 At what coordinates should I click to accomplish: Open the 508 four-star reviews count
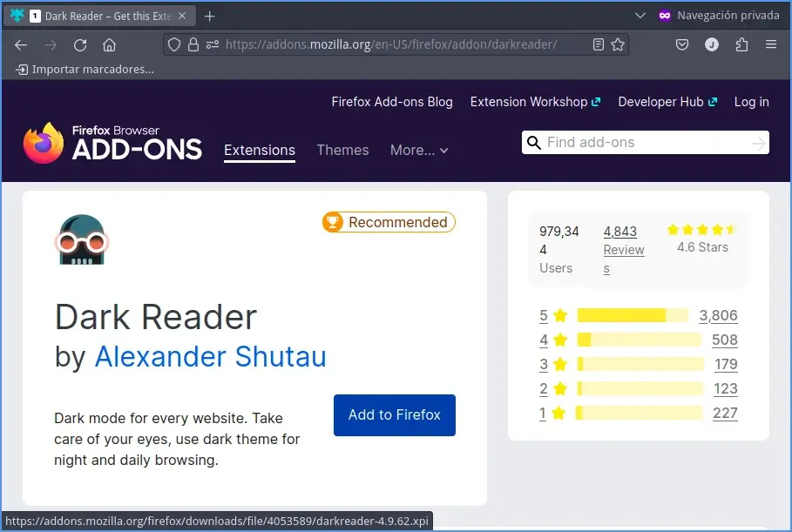(x=725, y=340)
